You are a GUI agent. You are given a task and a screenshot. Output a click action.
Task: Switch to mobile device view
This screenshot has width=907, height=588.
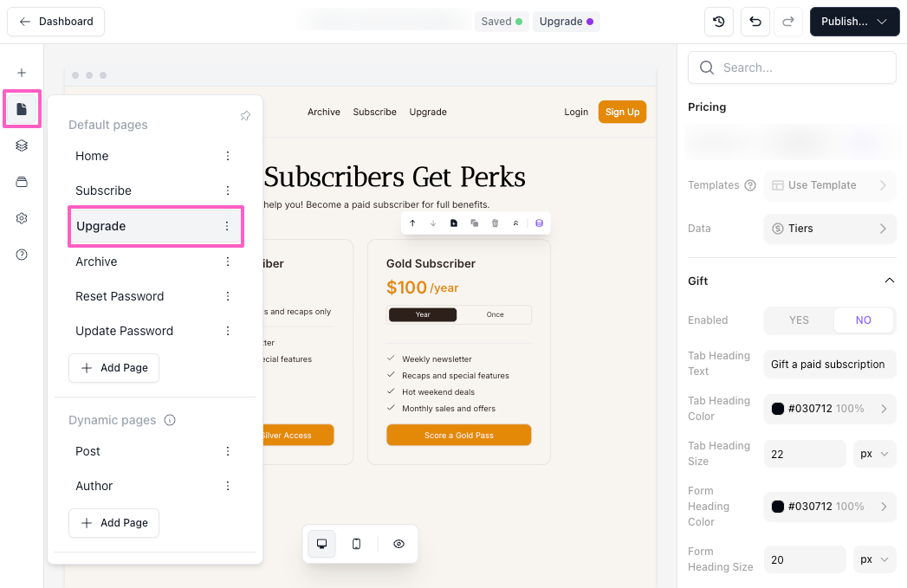pos(356,544)
